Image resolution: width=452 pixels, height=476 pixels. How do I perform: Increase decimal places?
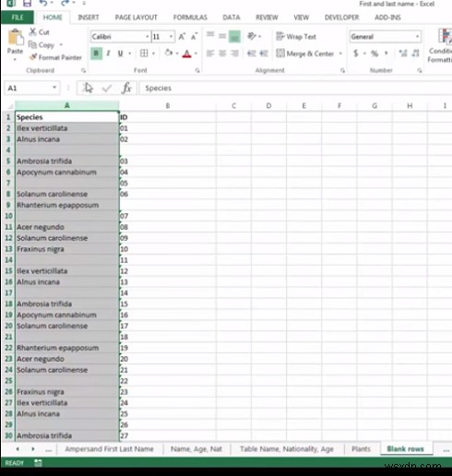(403, 54)
